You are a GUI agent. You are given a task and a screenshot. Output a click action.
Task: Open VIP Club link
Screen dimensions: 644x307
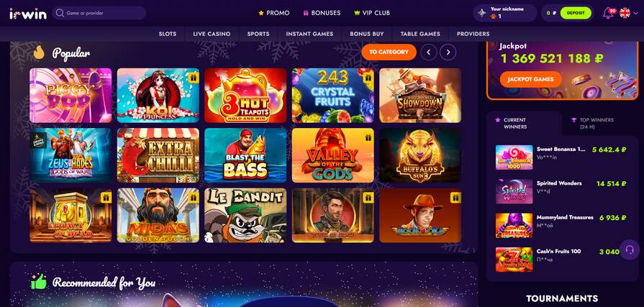[x=372, y=13]
